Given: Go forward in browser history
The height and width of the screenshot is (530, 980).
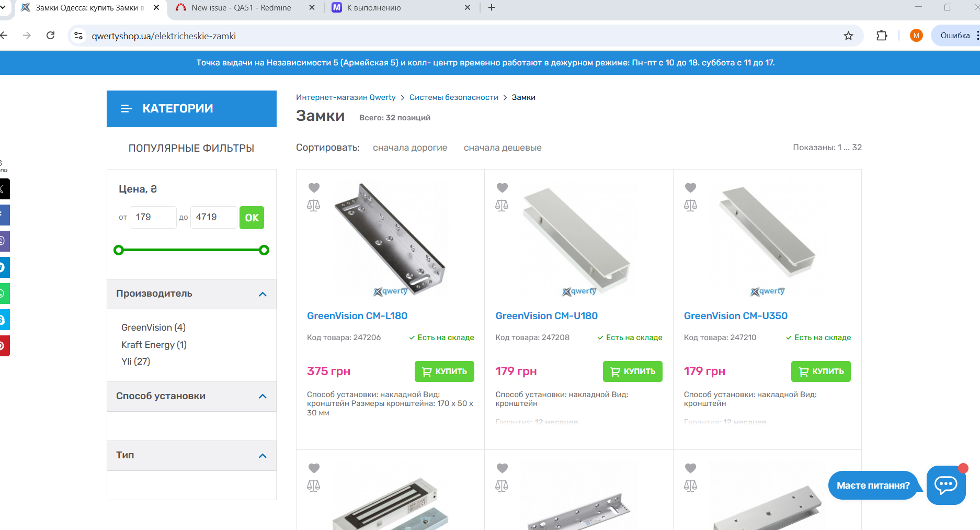Looking at the screenshot, I should pos(27,36).
